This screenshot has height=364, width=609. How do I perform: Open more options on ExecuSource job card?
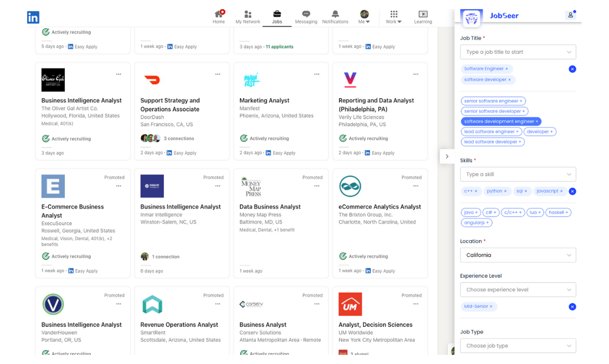[118, 186]
